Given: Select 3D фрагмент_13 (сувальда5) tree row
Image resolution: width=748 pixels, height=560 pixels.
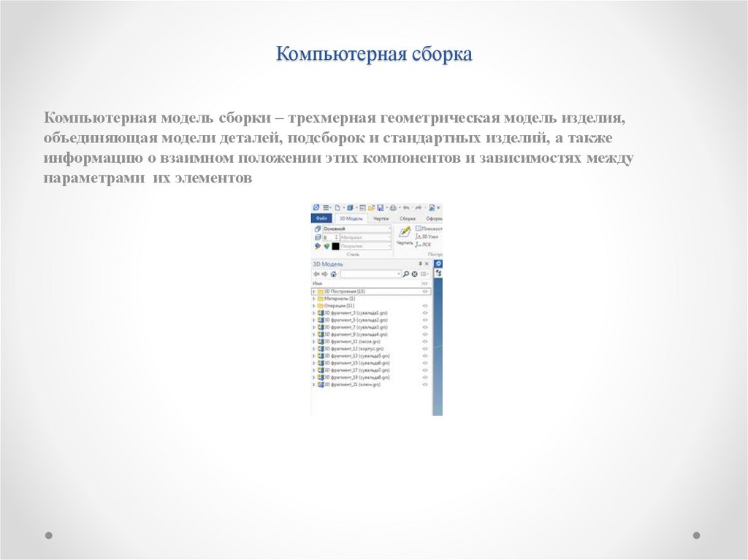Looking at the screenshot, I should 371,356.
